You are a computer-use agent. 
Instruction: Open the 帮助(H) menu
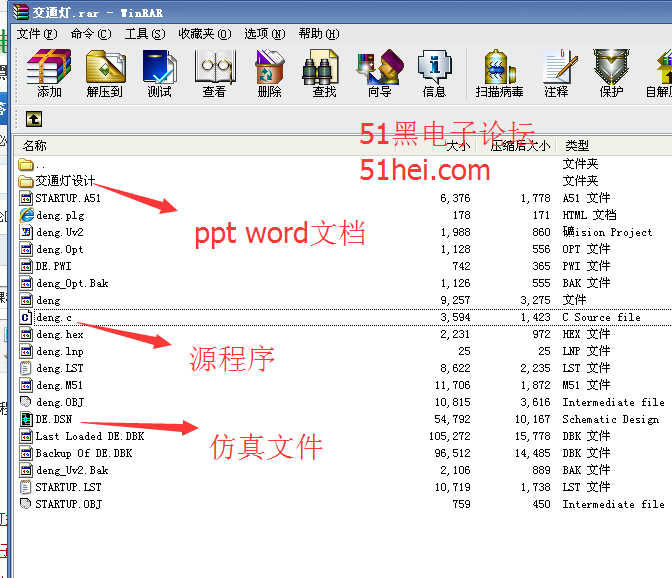pos(319,33)
